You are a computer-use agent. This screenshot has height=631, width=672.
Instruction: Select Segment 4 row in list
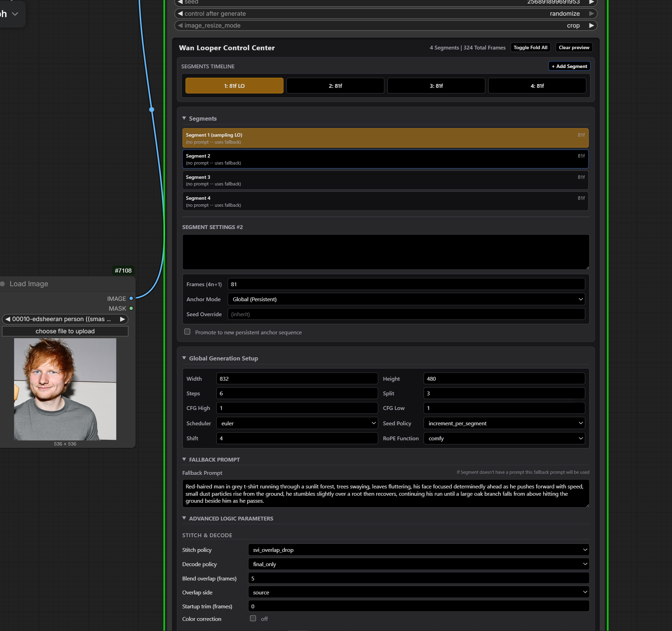click(385, 201)
